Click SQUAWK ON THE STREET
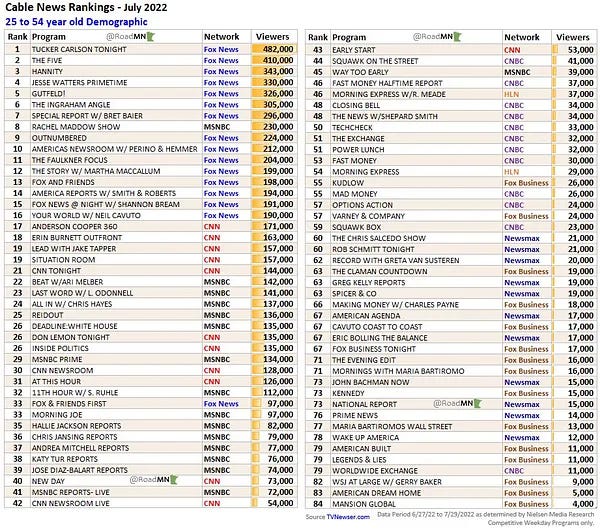The height and width of the screenshot is (532, 600). [375, 62]
